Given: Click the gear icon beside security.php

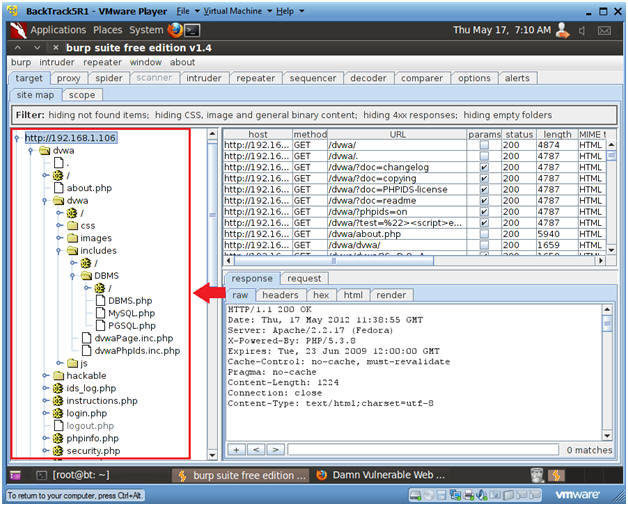Looking at the screenshot, I should [x=58, y=451].
